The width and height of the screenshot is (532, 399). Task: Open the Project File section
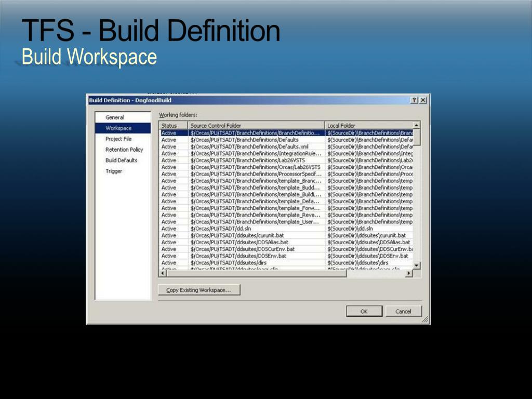tap(118, 139)
